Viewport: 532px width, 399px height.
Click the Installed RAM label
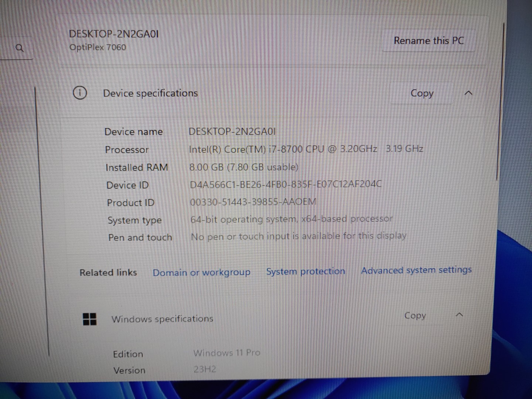(137, 168)
